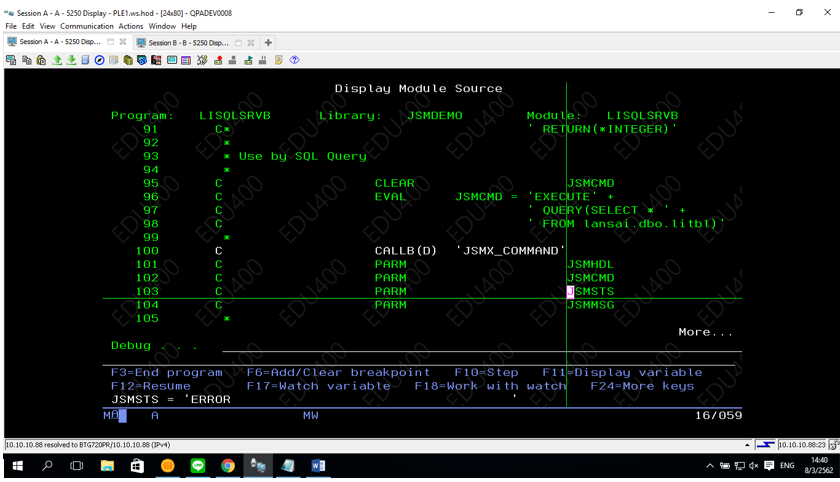Open the Actions menu

(x=131, y=26)
